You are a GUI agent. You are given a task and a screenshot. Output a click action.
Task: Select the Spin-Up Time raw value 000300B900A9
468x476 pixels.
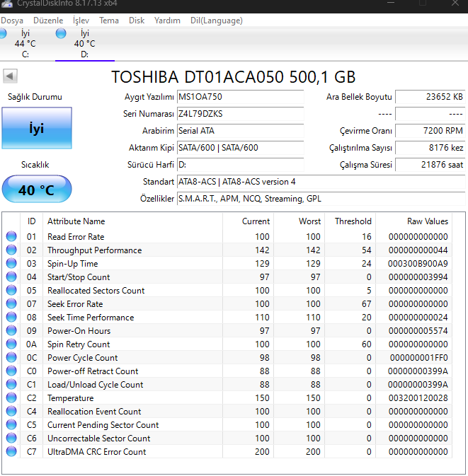pyautogui.click(x=418, y=264)
